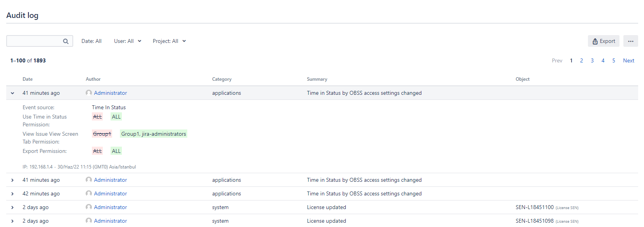Image resolution: width=644 pixels, height=227 pixels.
Task: Click the SEN-L18451100 license object
Action: (x=534, y=207)
